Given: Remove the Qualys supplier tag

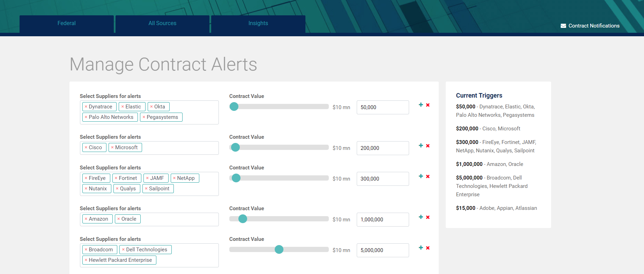Looking at the screenshot, I should pyautogui.click(x=117, y=189).
